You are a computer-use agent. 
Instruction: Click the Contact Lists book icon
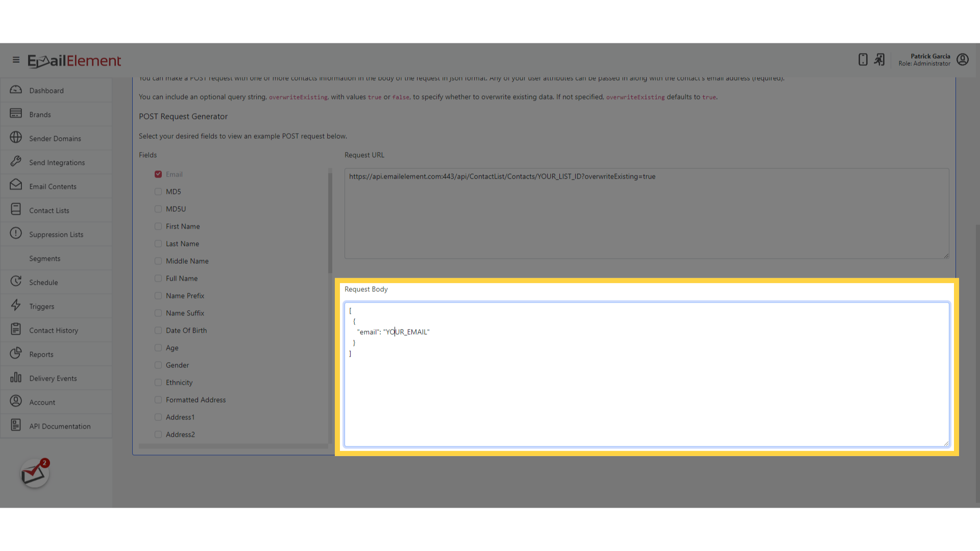(x=16, y=210)
